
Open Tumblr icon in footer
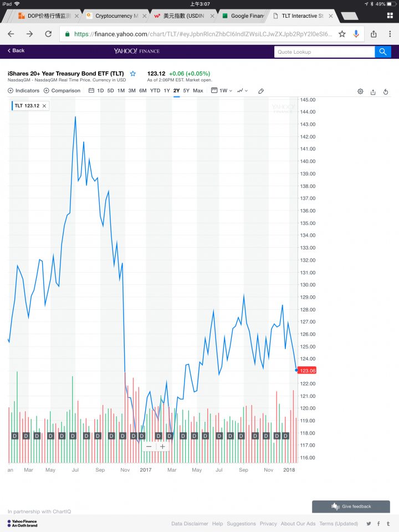point(388,524)
